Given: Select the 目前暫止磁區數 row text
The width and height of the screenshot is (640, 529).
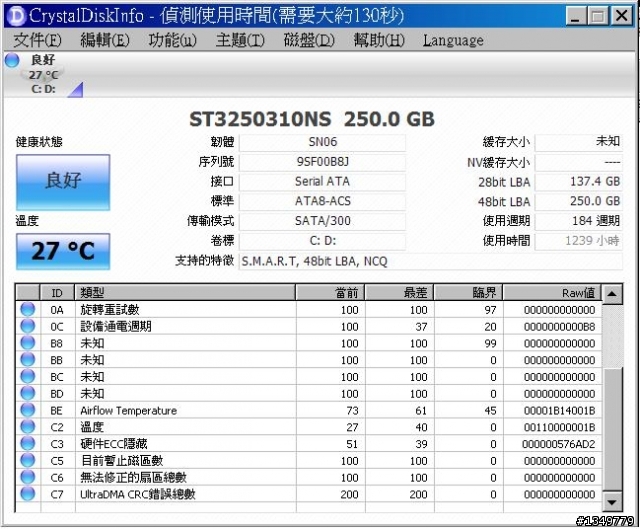Looking at the screenshot, I should click(x=122, y=460).
